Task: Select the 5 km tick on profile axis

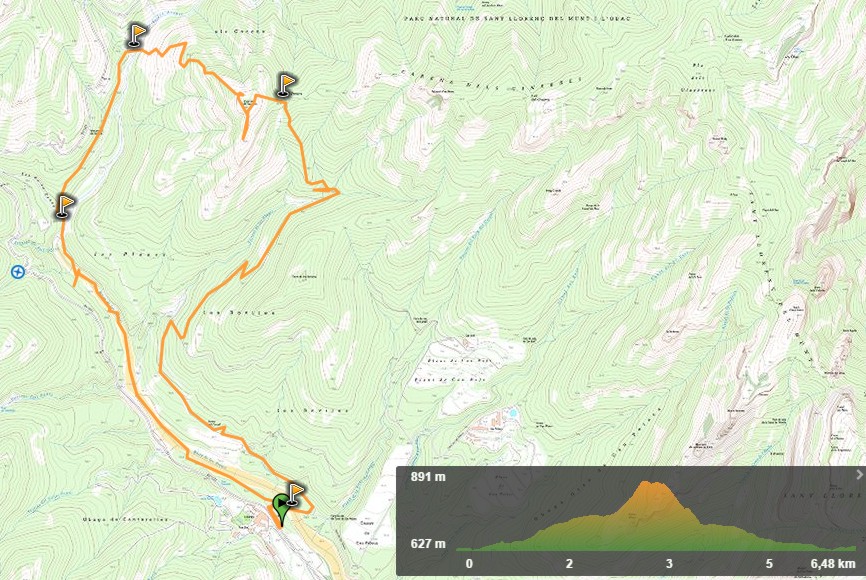Action: click(x=769, y=564)
